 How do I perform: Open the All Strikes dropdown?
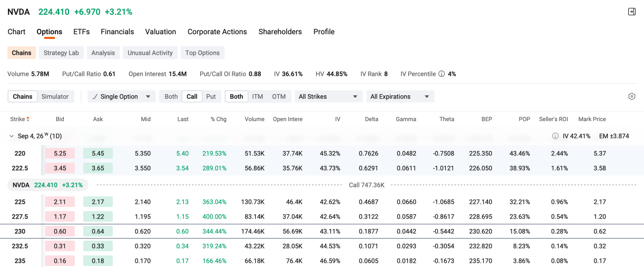328,96
